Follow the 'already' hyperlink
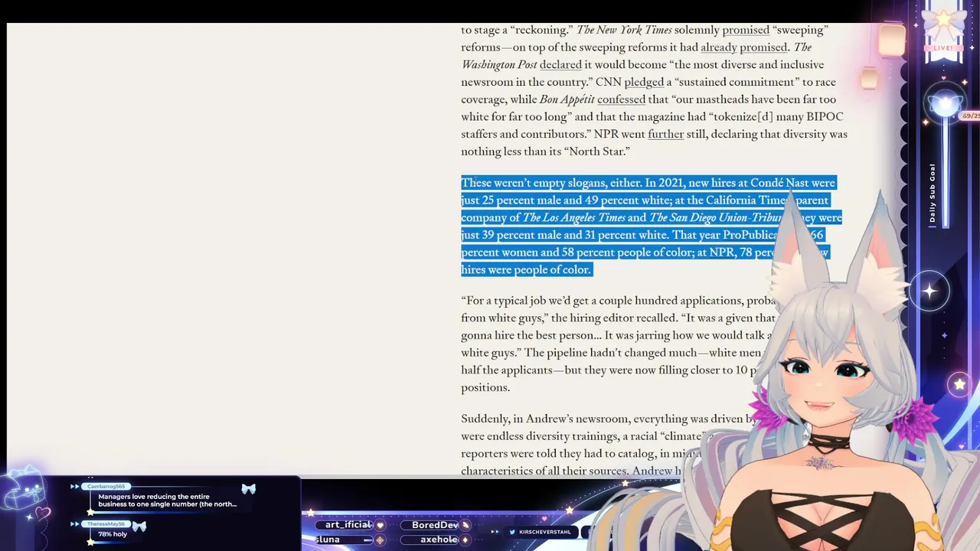The height and width of the screenshot is (551, 980). [x=718, y=47]
